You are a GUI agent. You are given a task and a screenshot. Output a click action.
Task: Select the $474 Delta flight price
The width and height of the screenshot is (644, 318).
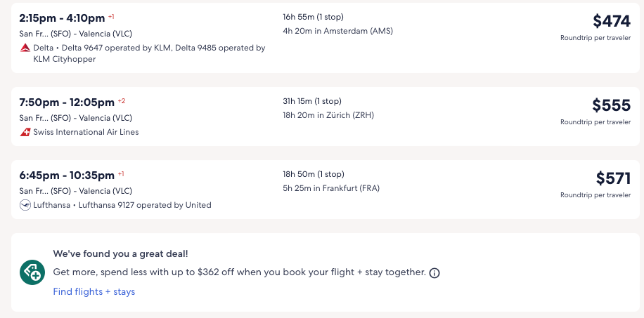[x=612, y=21]
